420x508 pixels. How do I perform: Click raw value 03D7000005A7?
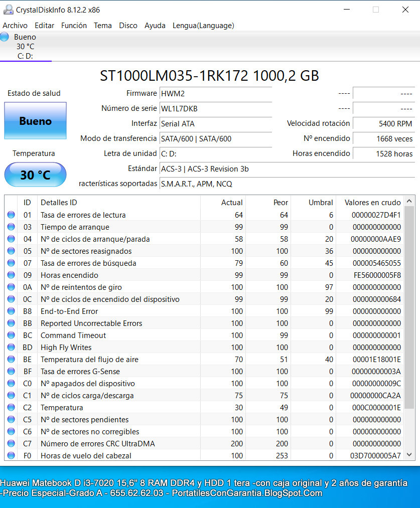click(375, 455)
